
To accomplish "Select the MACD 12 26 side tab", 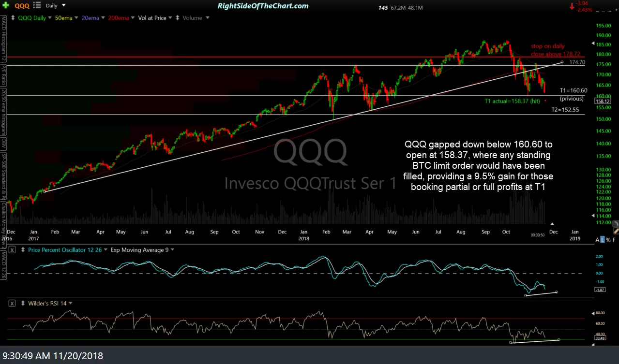I will pyautogui.click(x=3, y=265).
